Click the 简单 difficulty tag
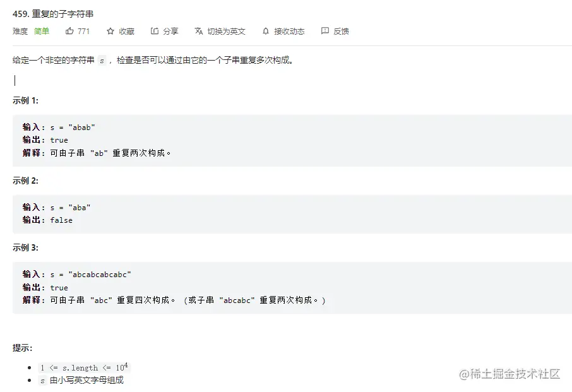 [42, 32]
